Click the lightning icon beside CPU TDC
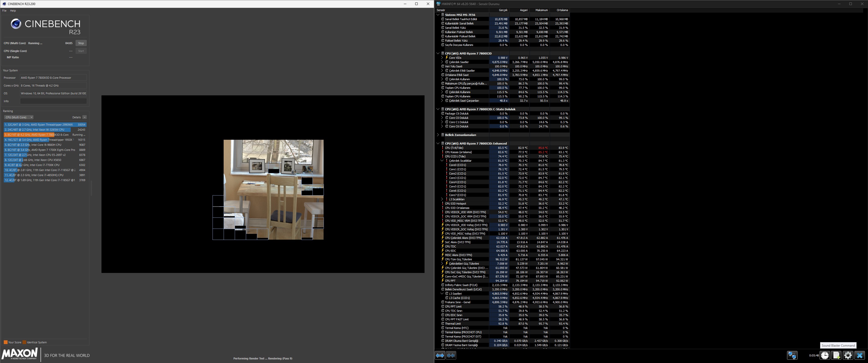The height and width of the screenshot is (363, 868). [x=443, y=246]
